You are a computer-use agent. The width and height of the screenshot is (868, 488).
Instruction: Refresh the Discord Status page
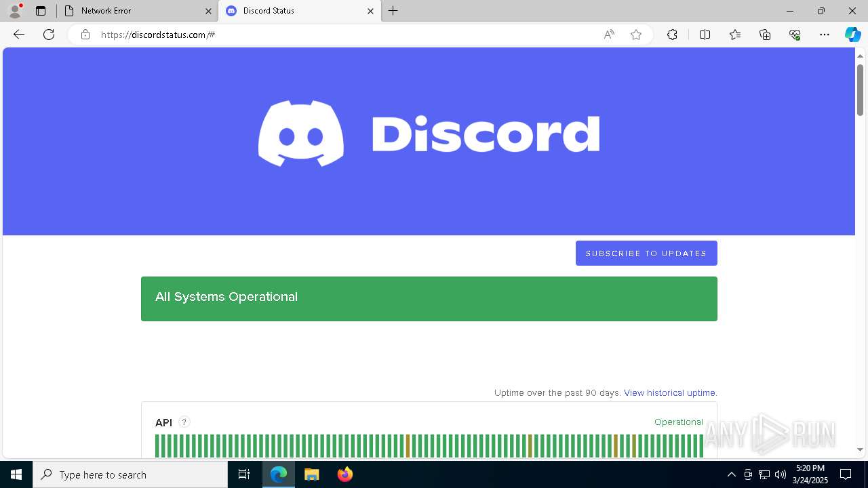(x=49, y=35)
